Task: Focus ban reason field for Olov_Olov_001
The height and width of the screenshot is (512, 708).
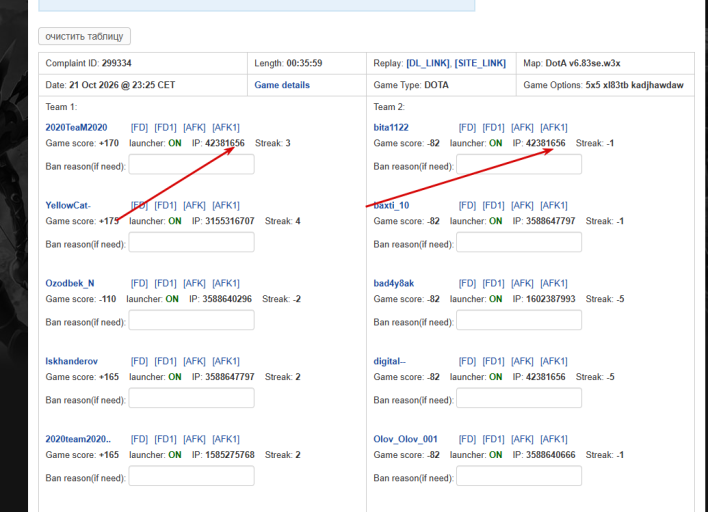Action: pyautogui.click(x=519, y=476)
